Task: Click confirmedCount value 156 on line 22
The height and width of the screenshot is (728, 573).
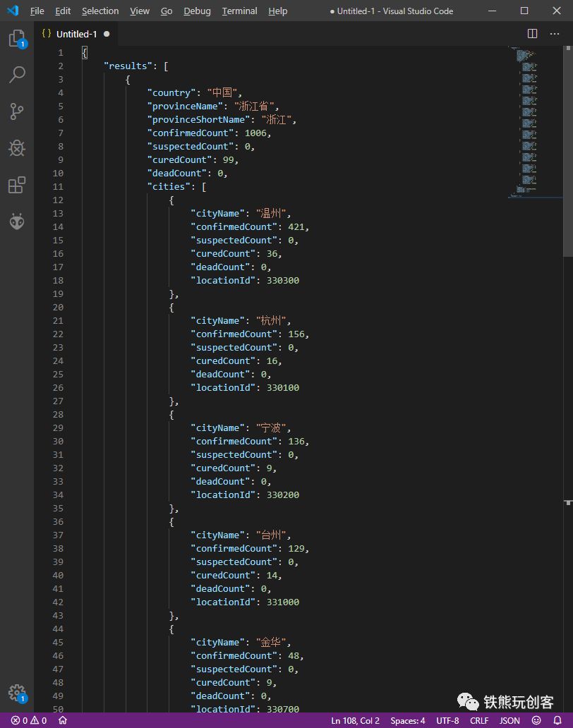Action: pyautogui.click(x=296, y=334)
